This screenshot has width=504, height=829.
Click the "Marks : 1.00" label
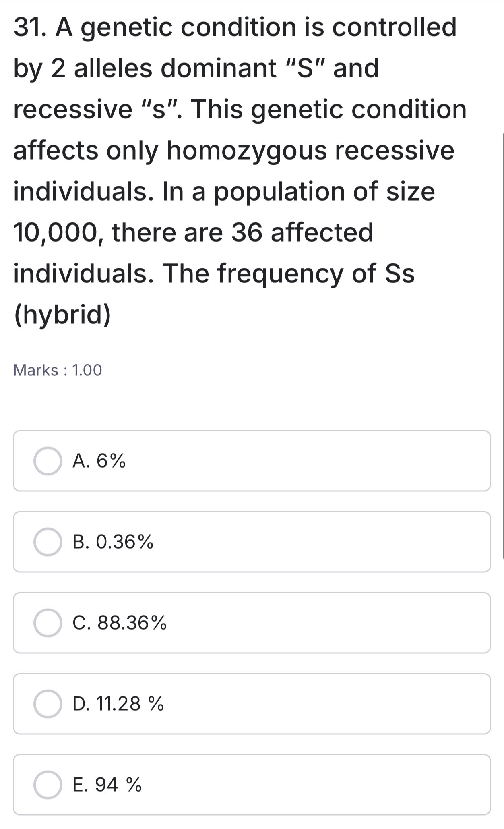[58, 370]
